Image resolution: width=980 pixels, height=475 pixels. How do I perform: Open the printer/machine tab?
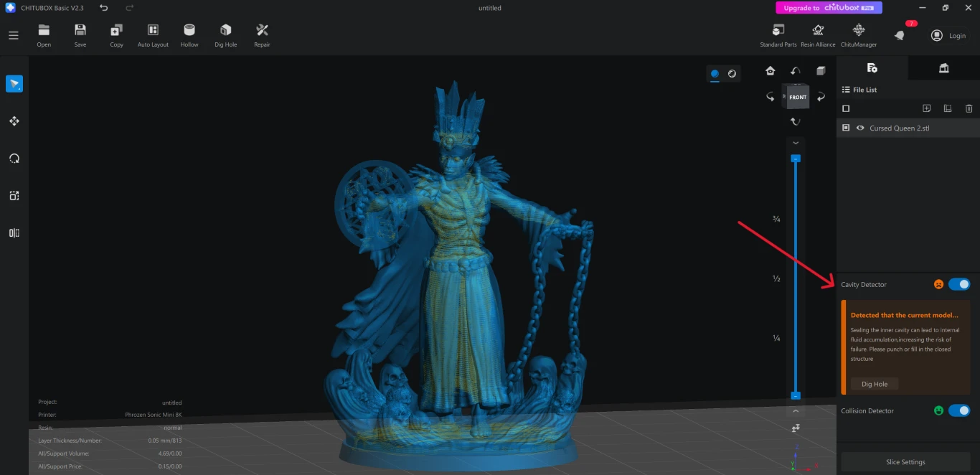coord(943,67)
